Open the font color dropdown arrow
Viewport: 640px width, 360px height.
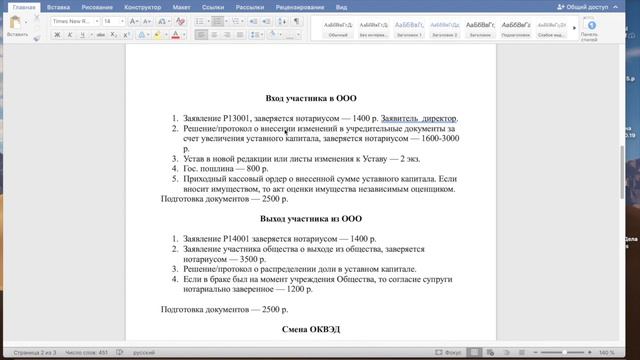point(184,35)
